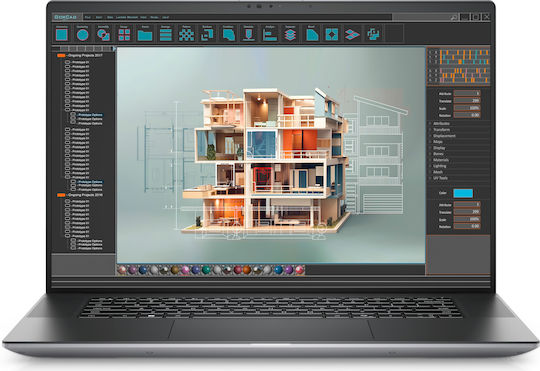Image resolution: width=540 pixels, height=371 pixels.
Task: Click the orange timeline track grid panel
Action: (x=458, y=66)
